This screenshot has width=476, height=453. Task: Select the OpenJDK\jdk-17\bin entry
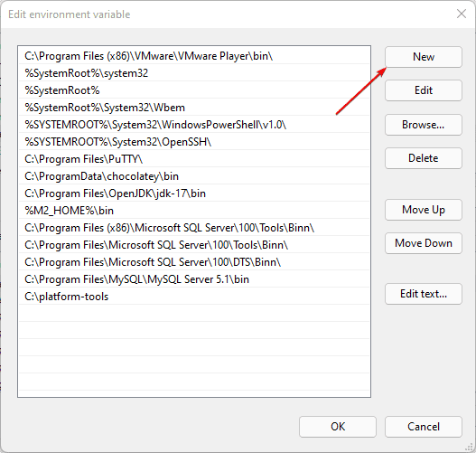coord(194,193)
